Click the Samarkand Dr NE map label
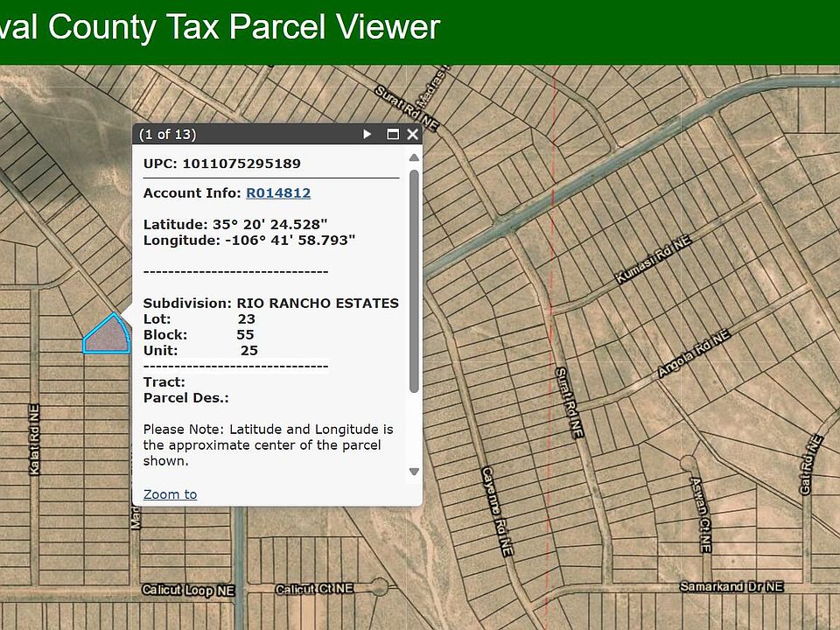 click(731, 586)
